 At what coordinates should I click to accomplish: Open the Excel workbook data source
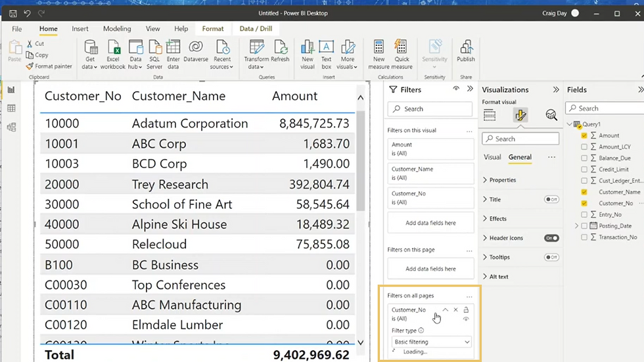point(112,55)
